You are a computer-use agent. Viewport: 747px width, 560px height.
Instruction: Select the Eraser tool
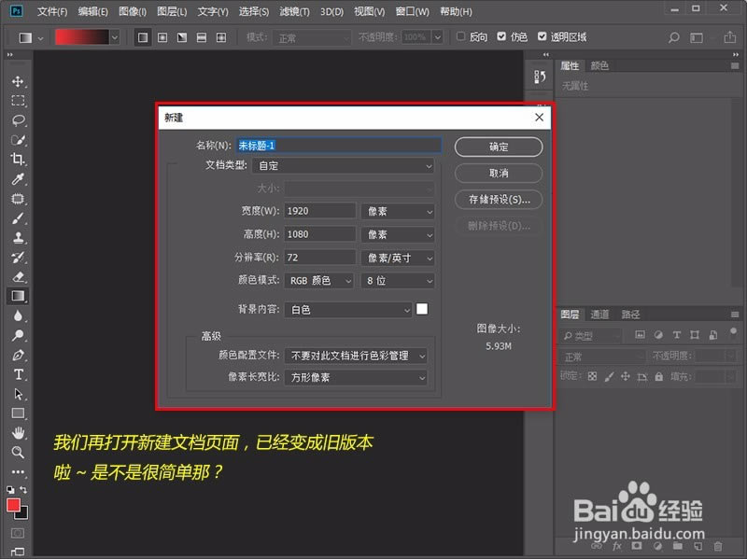click(x=17, y=277)
